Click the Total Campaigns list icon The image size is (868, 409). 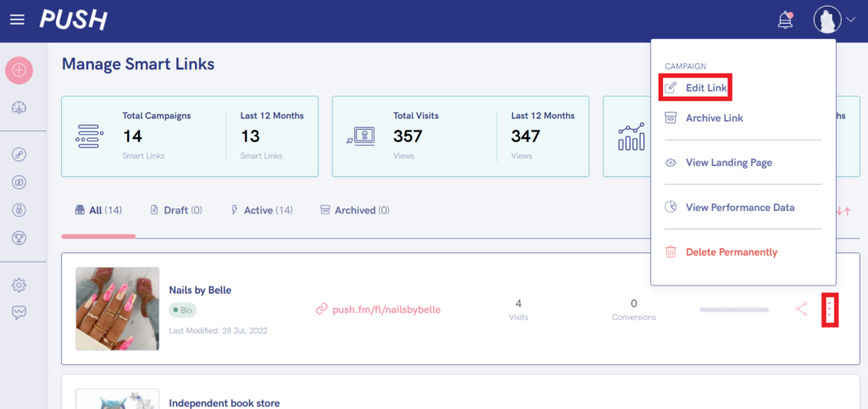[x=89, y=136]
